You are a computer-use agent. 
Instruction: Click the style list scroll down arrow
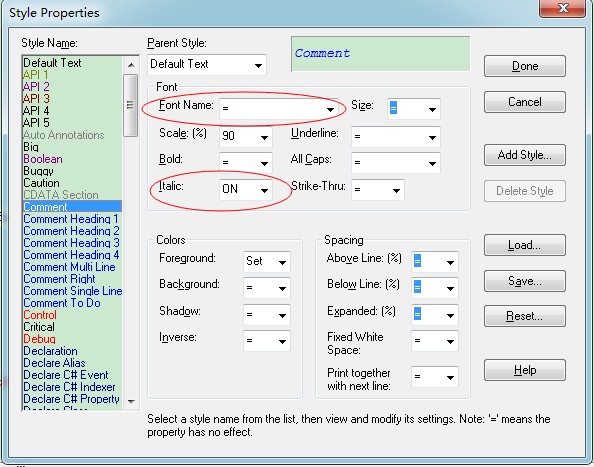(131, 401)
